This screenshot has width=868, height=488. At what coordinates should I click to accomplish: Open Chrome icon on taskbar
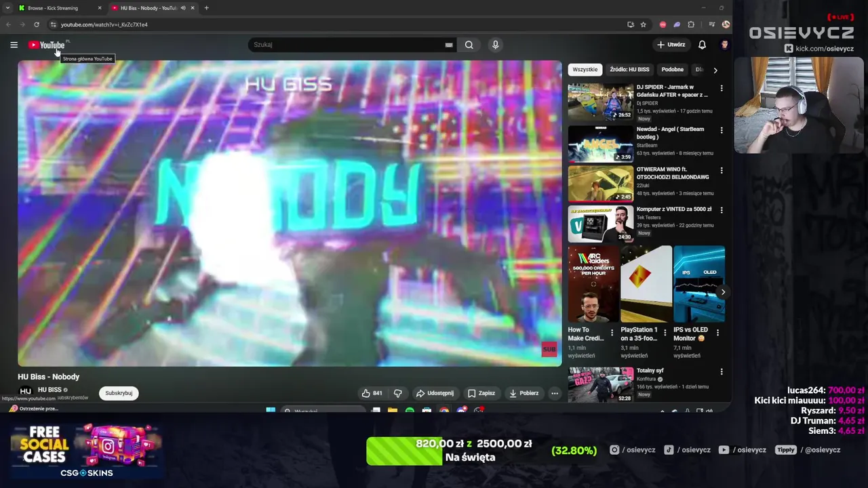point(444,410)
